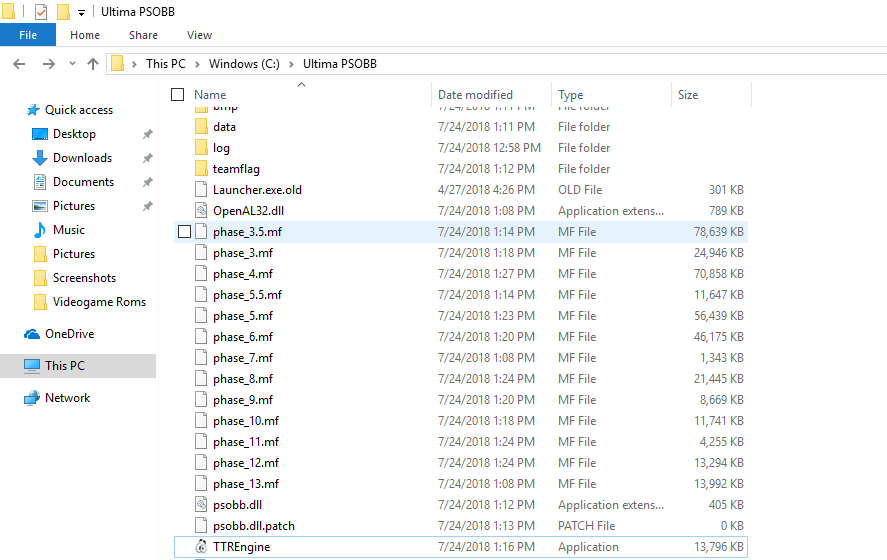This screenshot has height=560, width=887.
Task: Select the phase_13.mf file name
Action: coord(246,484)
